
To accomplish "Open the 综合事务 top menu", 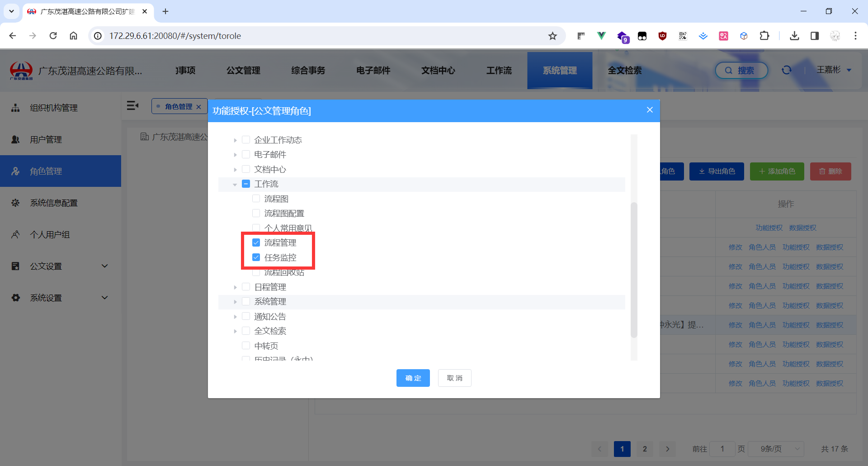I will coord(308,70).
